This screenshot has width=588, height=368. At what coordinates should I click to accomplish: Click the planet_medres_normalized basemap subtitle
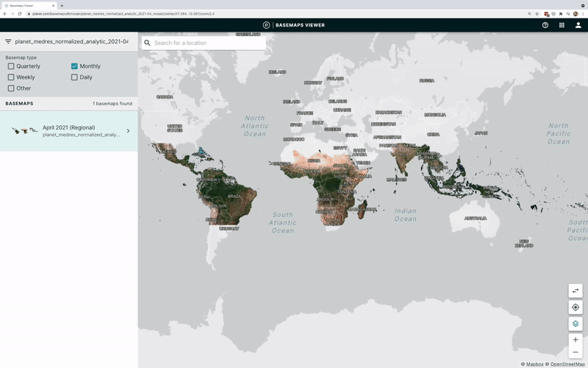tap(81, 135)
